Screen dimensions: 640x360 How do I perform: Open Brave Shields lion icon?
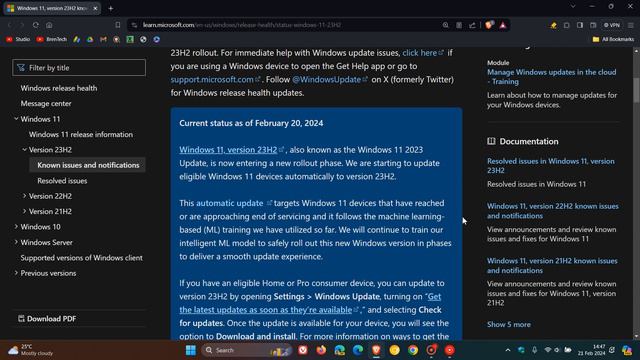(x=489, y=25)
